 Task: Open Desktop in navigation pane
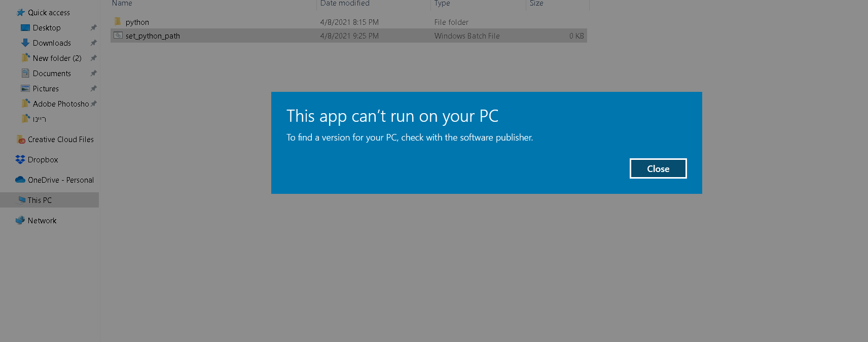coord(47,28)
